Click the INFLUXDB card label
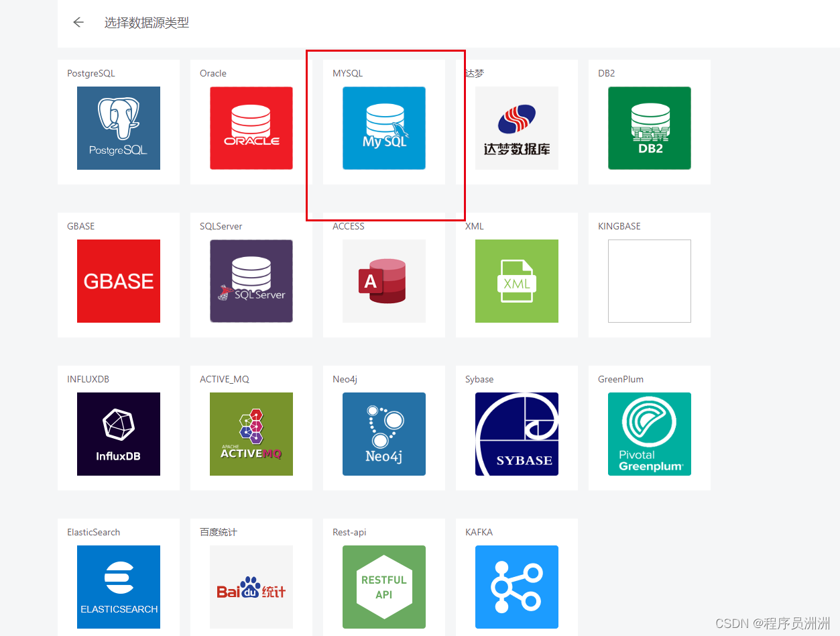The height and width of the screenshot is (636, 840). pyautogui.click(x=88, y=379)
